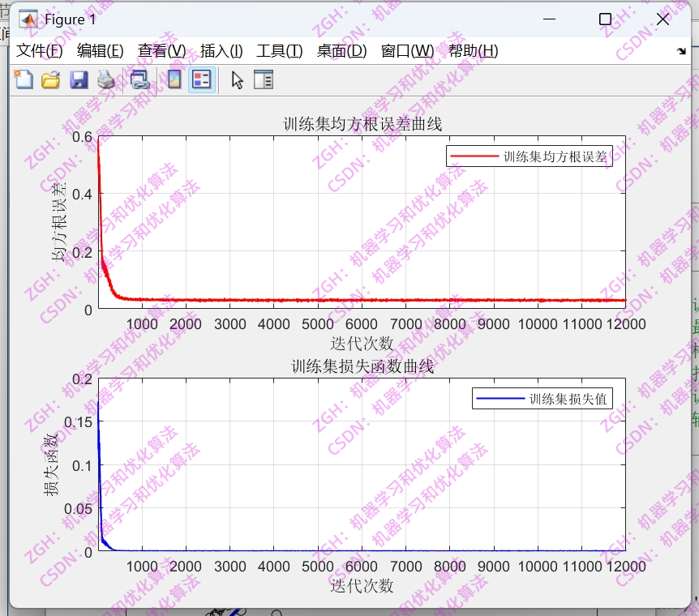Click the blue loss curve in lower plot
This screenshot has height=616, width=699.
coord(362,550)
